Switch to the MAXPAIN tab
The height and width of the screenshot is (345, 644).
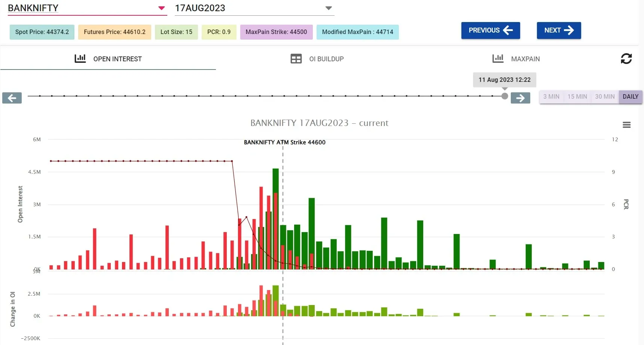(516, 59)
